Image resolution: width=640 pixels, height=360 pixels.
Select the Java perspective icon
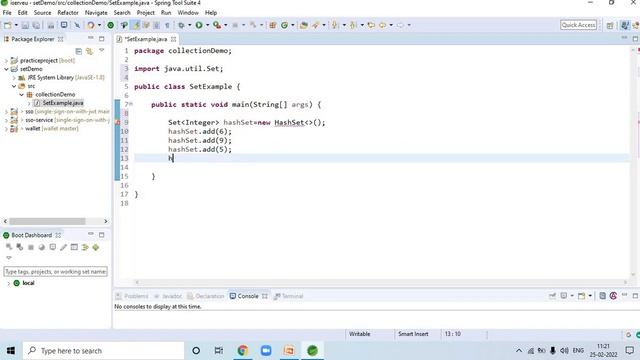pyautogui.click(x=625, y=25)
